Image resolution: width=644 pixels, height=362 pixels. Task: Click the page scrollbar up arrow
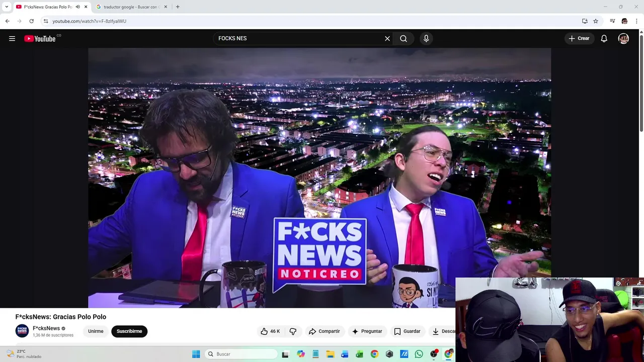[641, 33]
